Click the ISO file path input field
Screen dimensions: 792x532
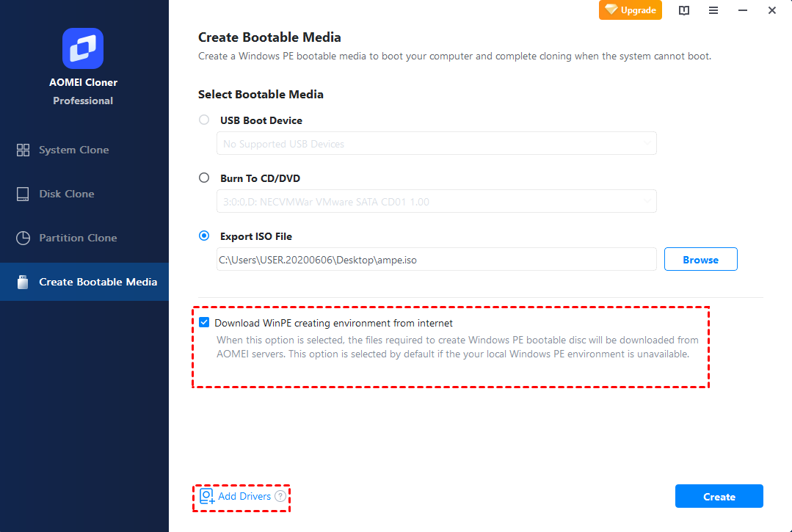(x=437, y=260)
